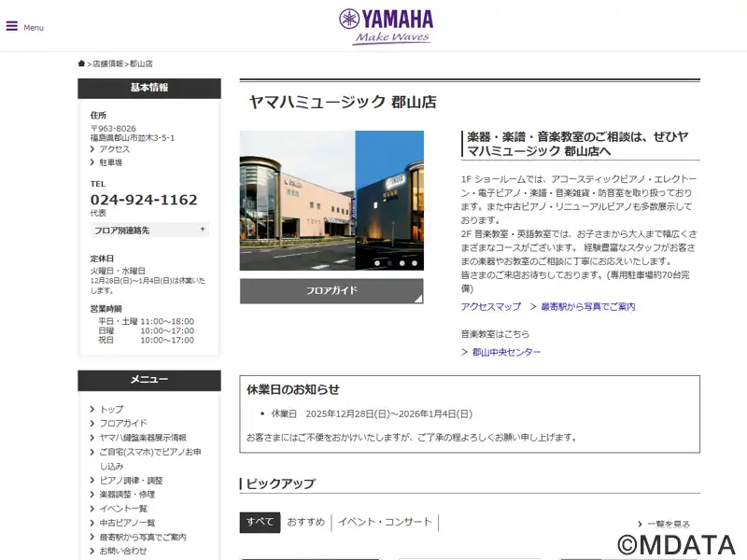The height and width of the screenshot is (560, 747).
Task: Open お問い合わせ in sidebar menu
Action: [x=123, y=551]
